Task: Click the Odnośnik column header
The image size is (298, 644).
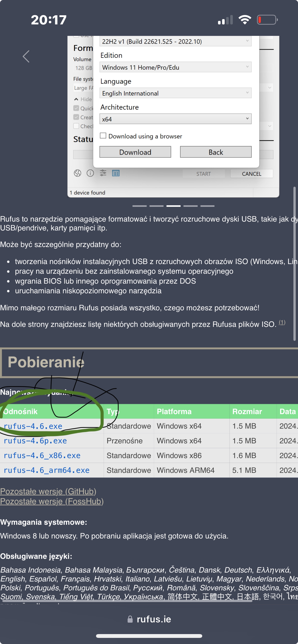Action: 20,411
